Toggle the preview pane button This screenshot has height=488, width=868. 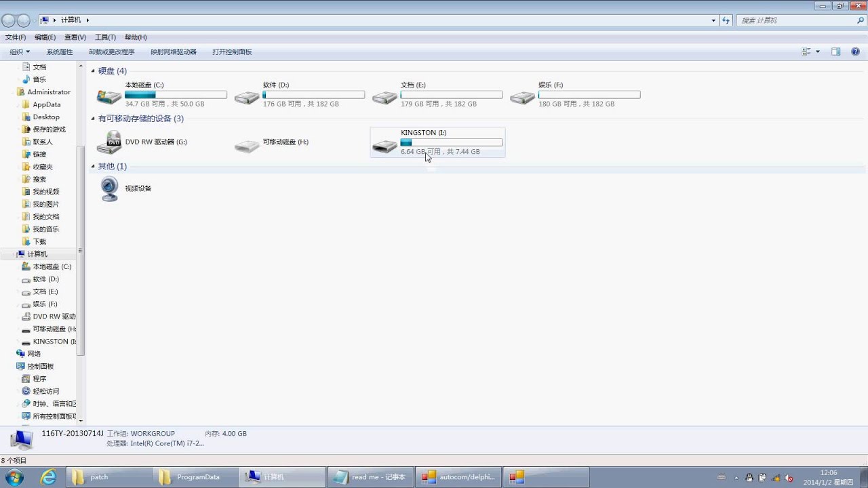click(835, 52)
